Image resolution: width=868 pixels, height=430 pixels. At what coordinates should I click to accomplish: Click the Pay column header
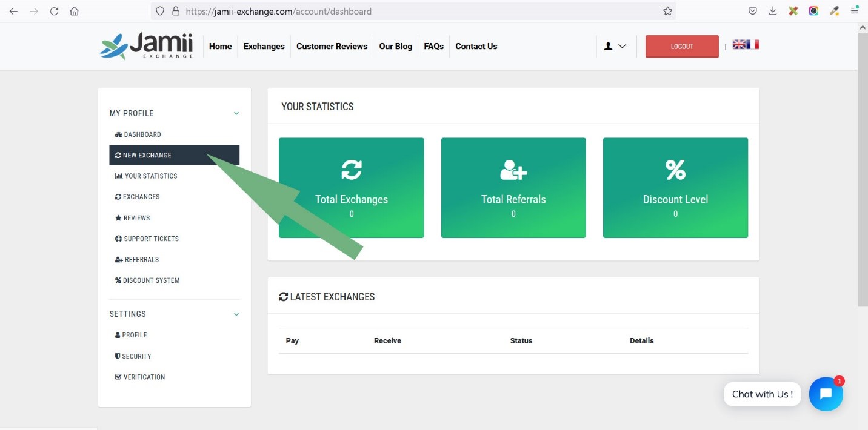point(292,341)
